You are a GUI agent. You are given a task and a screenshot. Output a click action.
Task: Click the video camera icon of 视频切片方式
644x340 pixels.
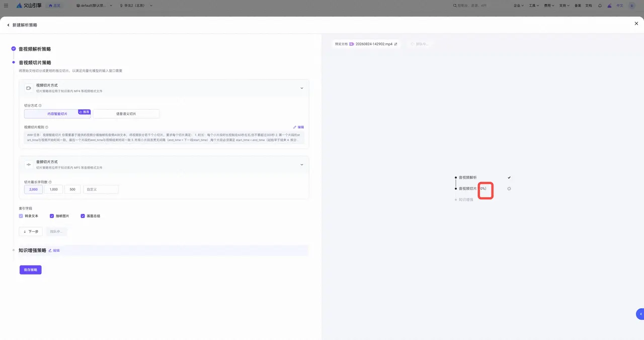29,88
